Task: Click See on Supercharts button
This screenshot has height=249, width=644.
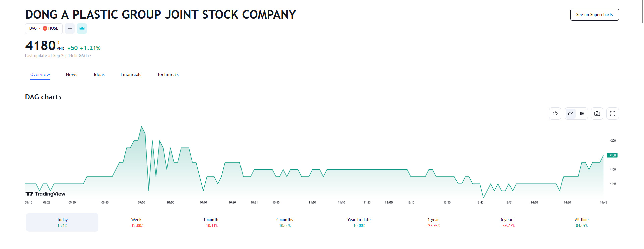Action: (594, 15)
